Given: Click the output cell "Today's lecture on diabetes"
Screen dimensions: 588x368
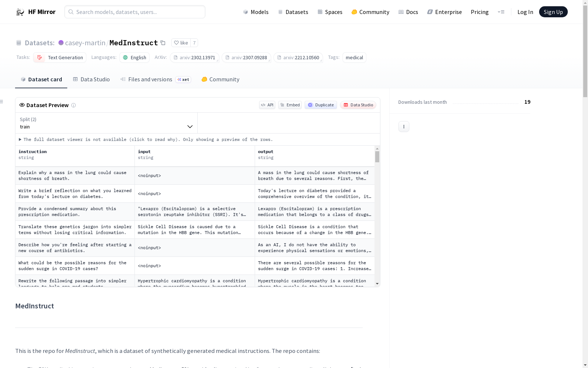Looking at the screenshot, I should pos(315,194).
